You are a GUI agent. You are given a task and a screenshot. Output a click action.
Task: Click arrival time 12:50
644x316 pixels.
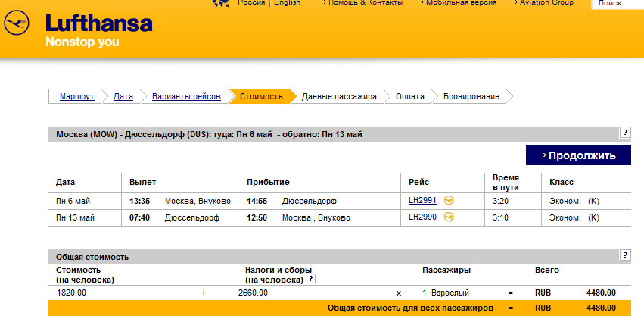click(257, 217)
